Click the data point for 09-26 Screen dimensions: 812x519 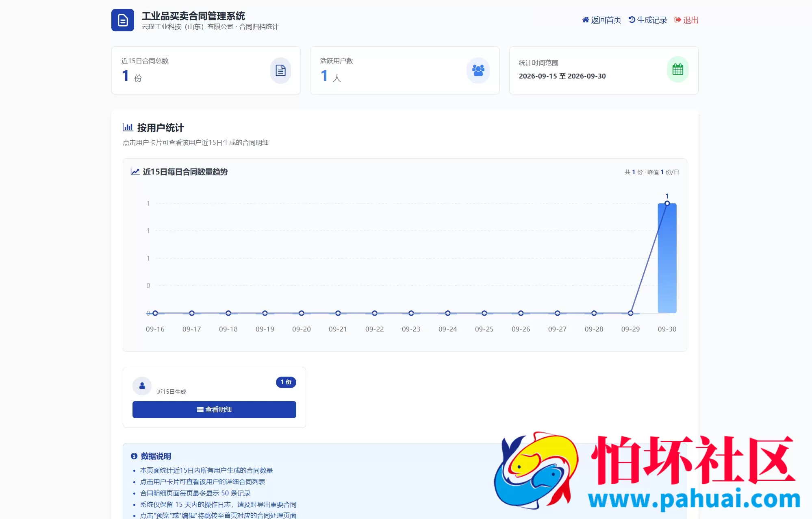tap(521, 313)
